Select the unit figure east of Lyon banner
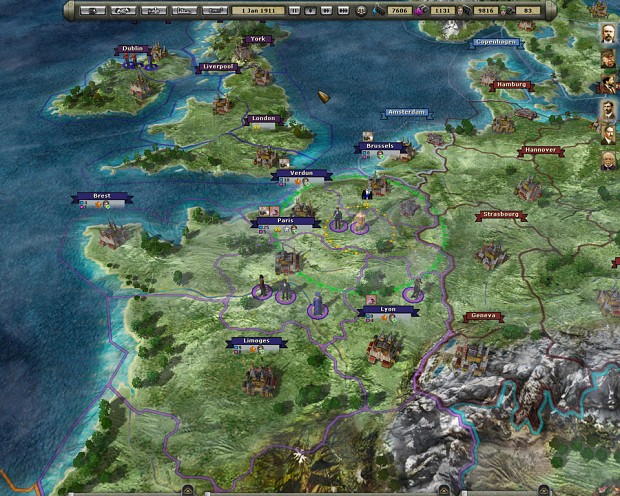620x496 pixels. (414, 291)
